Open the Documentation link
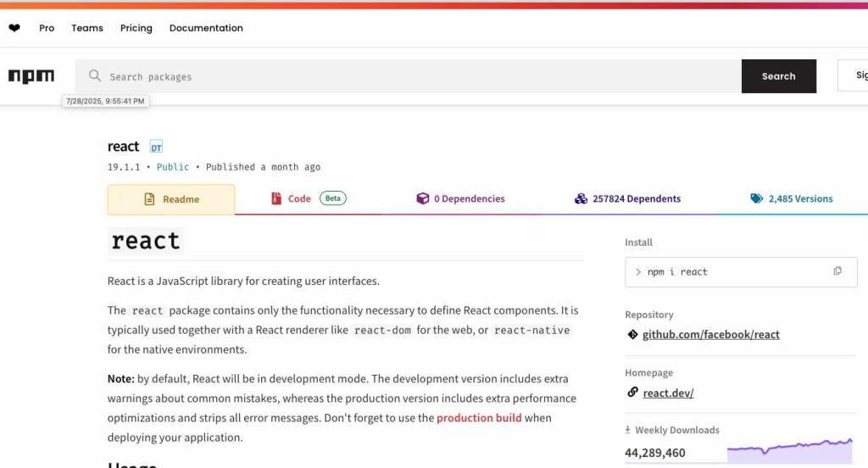The width and height of the screenshot is (868, 468). pos(206,28)
